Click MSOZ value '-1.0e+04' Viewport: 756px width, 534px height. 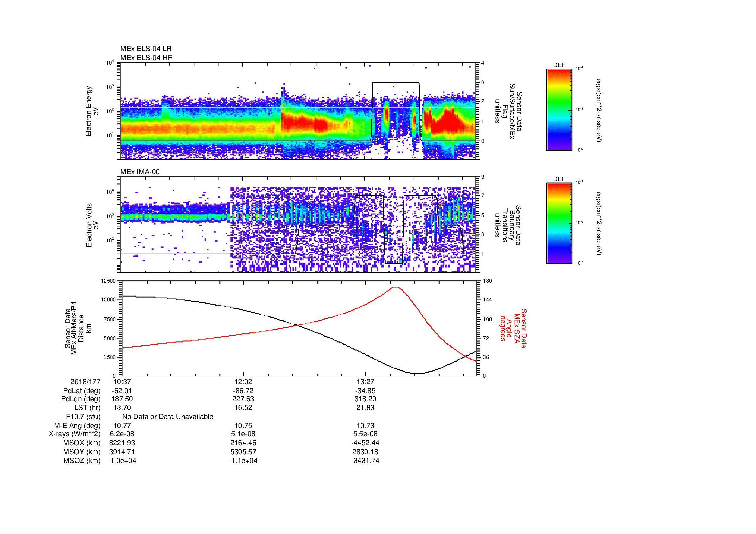(x=122, y=461)
